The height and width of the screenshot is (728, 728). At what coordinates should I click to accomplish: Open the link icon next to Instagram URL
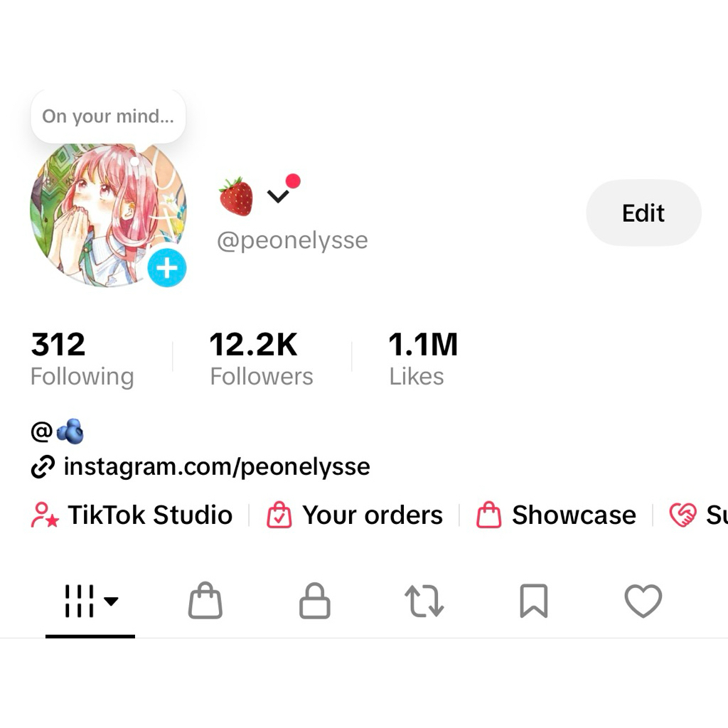(44, 466)
